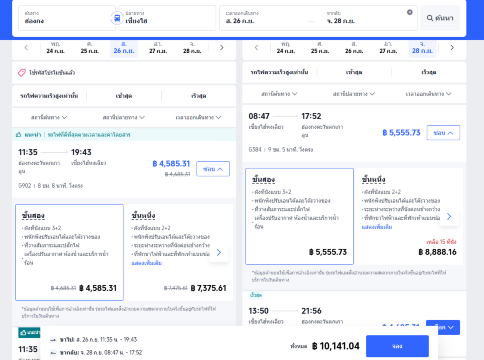484x360 pixels.
Task: Show later outbound dates with right arrow
Action: click(222, 48)
